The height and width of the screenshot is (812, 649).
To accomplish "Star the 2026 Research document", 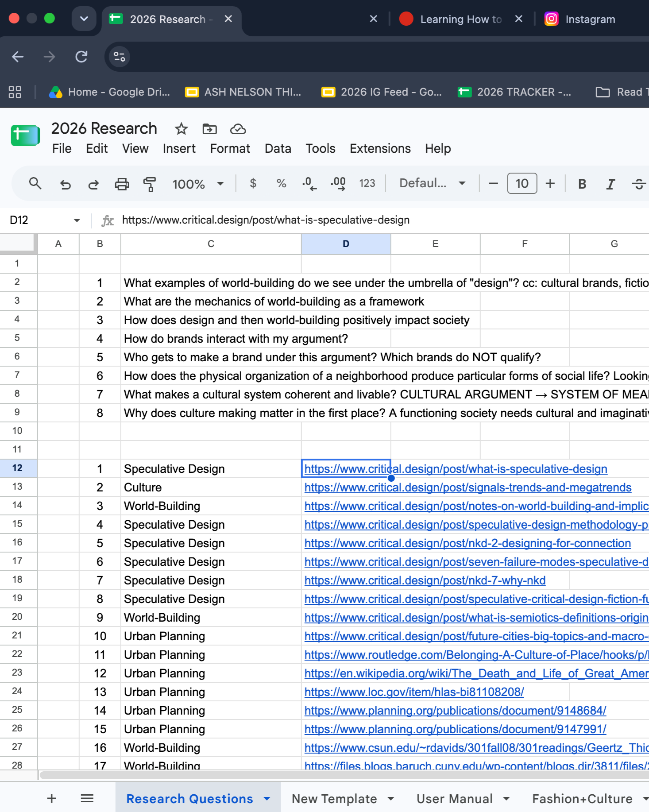I will pos(181,129).
